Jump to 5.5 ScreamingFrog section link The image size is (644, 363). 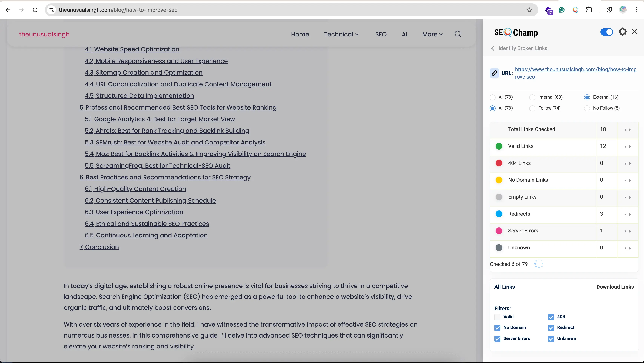(x=158, y=165)
